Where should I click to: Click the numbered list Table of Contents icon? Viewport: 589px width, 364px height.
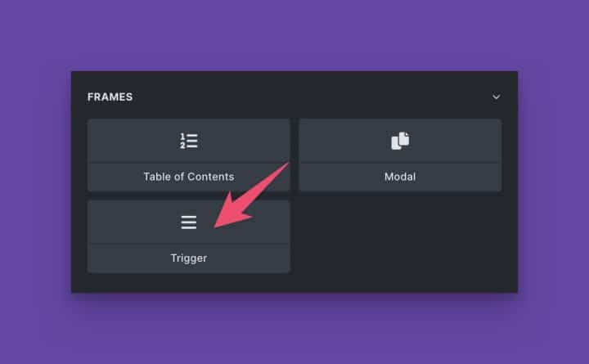[x=189, y=141]
